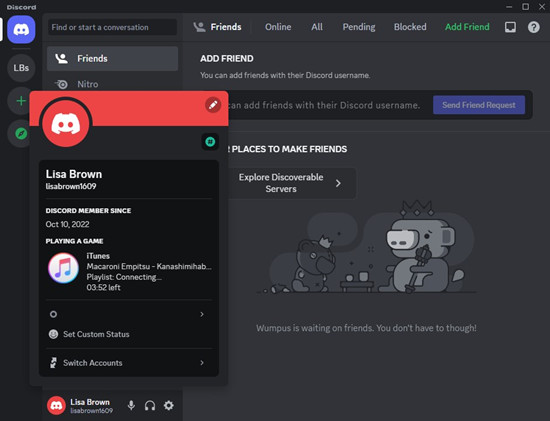The height and width of the screenshot is (421, 550).
Task: Focus the Find or start a conversation field
Action: tap(112, 27)
